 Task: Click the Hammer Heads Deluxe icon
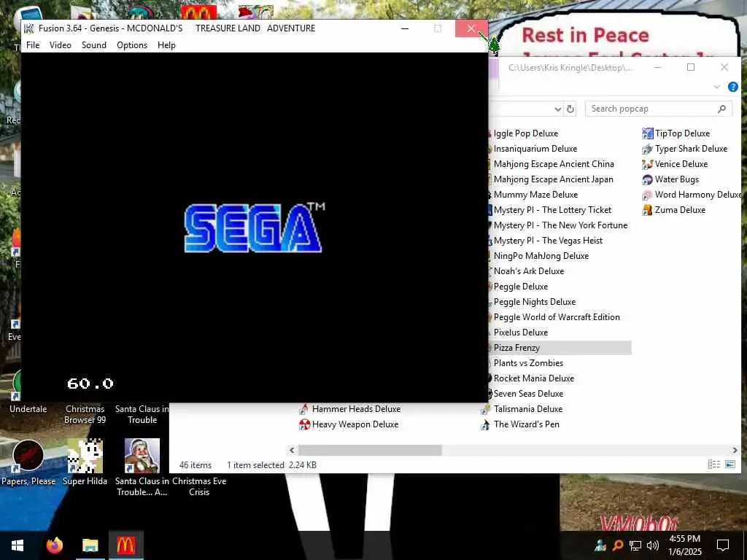[304, 409]
